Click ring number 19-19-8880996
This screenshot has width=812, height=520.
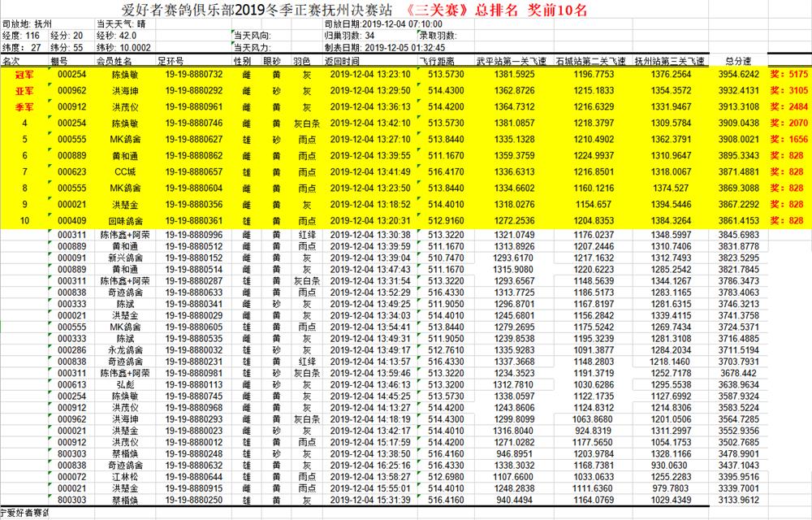194,235
